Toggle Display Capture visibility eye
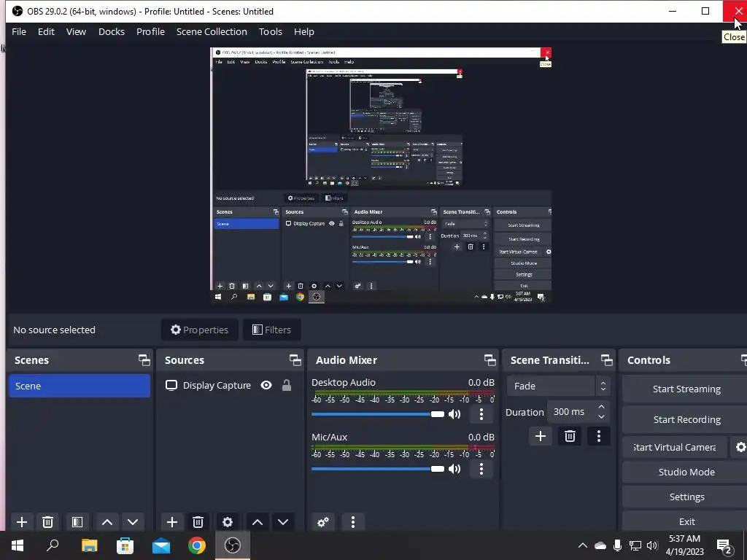The height and width of the screenshot is (560, 747). click(266, 385)
